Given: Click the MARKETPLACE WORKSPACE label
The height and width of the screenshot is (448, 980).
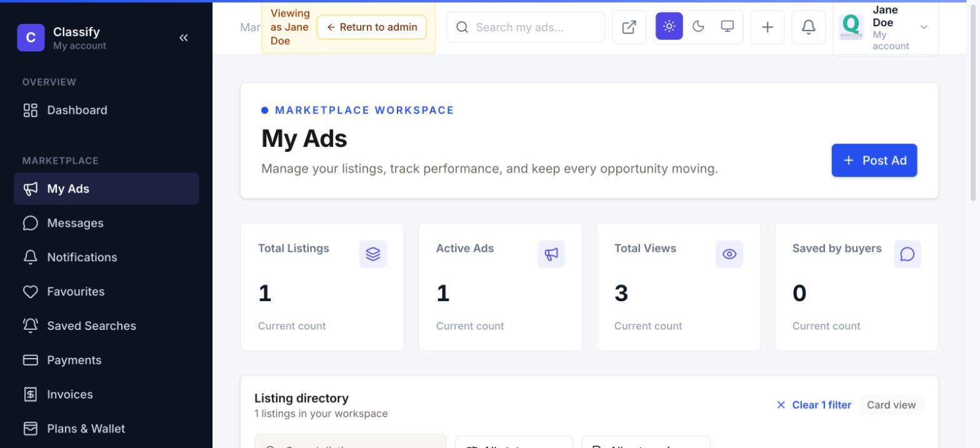Looking at the screenshot, I should point(364,111).
